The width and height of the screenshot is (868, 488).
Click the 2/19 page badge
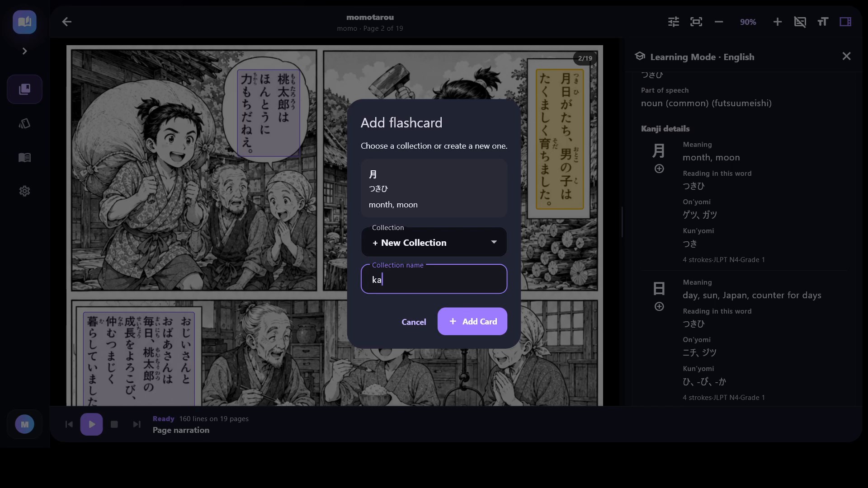click(585, 58)
